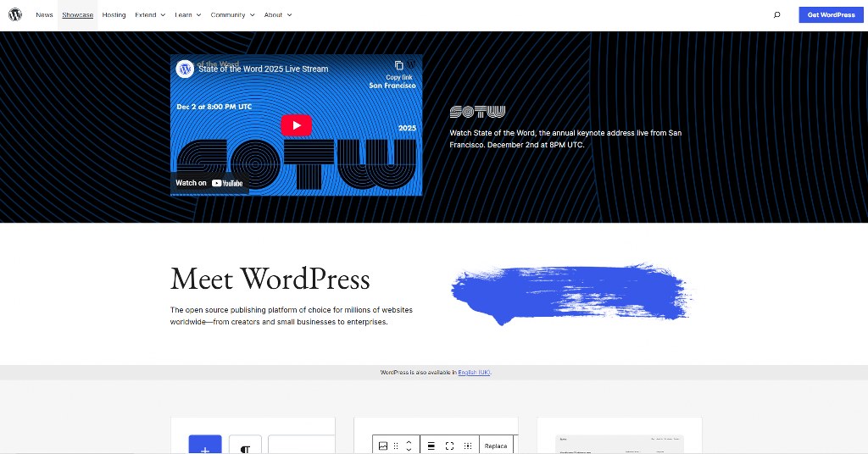Viewport: 868px width, 454px height.
Task: Click the Meet WordPress heading
Action: (270, 279)
